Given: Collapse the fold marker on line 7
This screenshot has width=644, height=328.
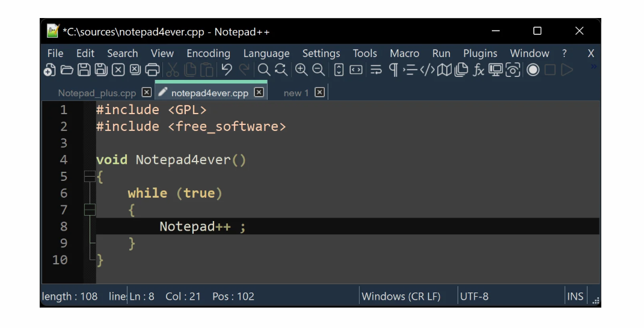Looking at the screenshot, I should [90, 210].
